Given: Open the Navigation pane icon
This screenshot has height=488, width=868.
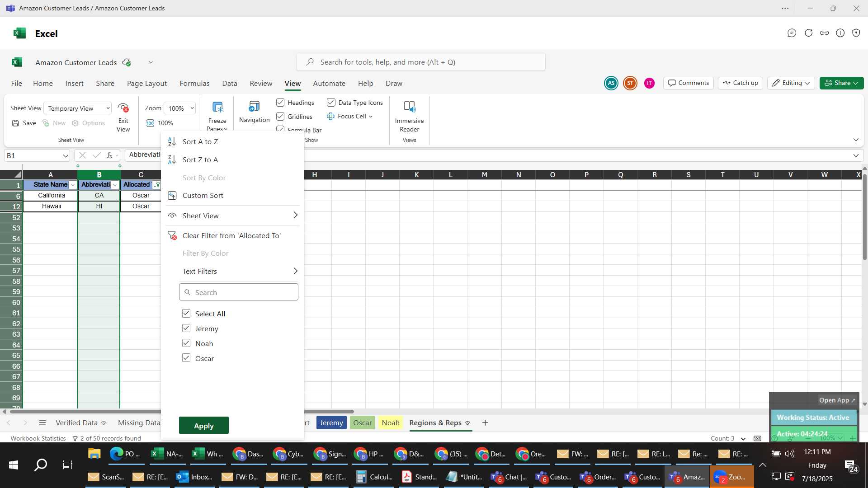Looking at the screenshot, I should (x=254, y=107).
